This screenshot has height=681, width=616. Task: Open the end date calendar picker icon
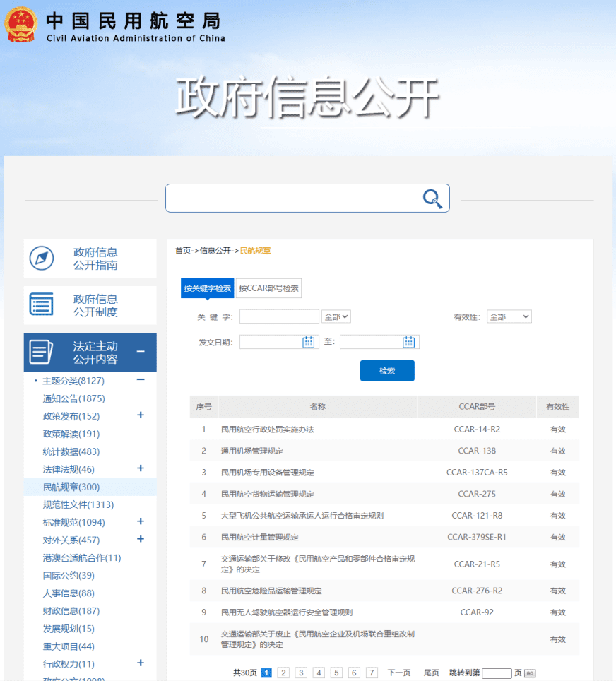408,342
